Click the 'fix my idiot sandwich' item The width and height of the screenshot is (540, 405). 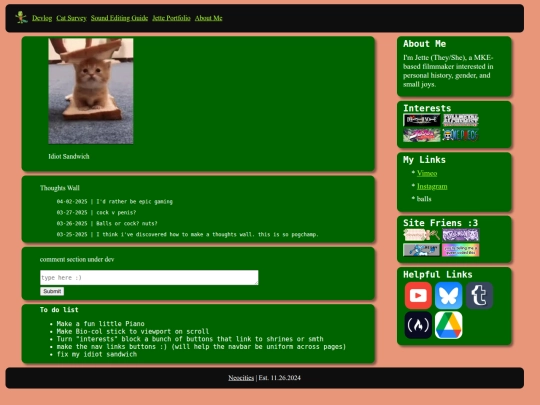click(x=97, y=354)
